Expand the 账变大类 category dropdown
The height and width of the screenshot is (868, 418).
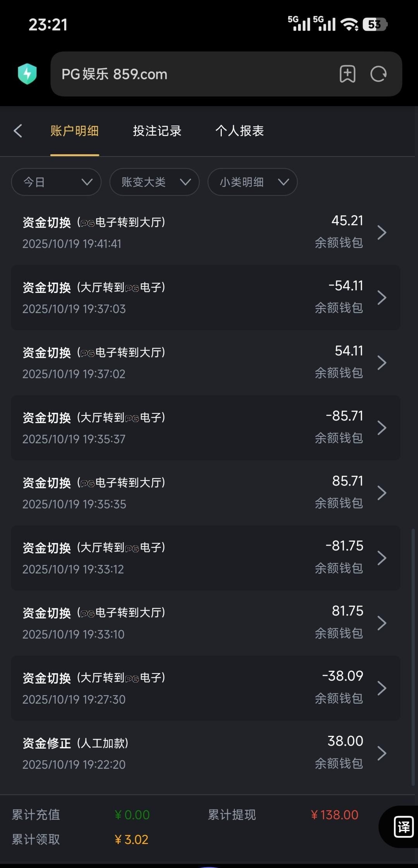pos(154,182)
